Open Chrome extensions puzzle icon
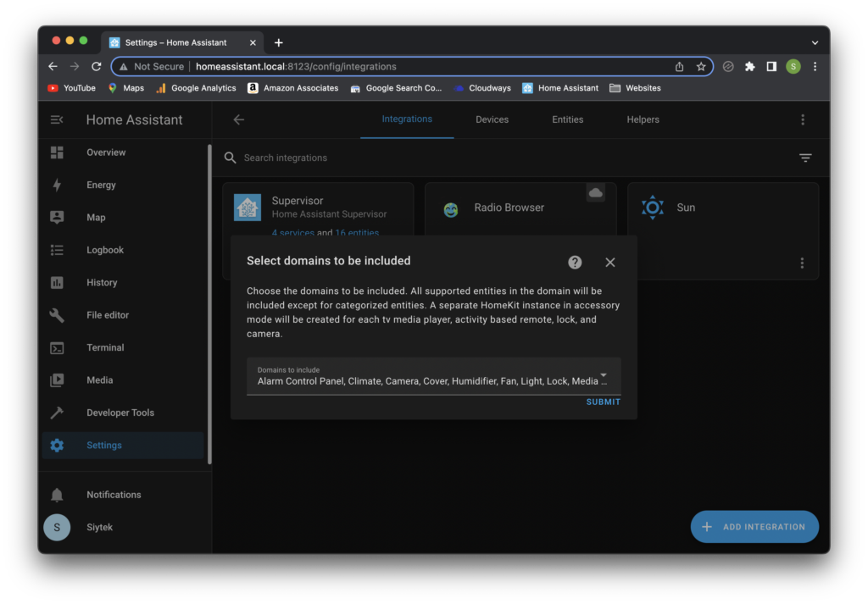The image size is (868, 604). pos(749,66)
